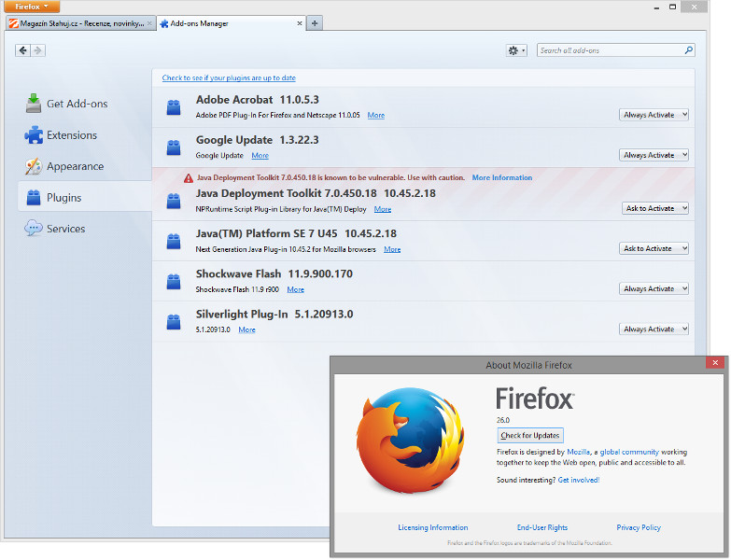Image resolution: width=731 pixels, height=560 pixels.
Task: Click the Java Deployment Toolkit plugin icon
Action: coord(174,202)
